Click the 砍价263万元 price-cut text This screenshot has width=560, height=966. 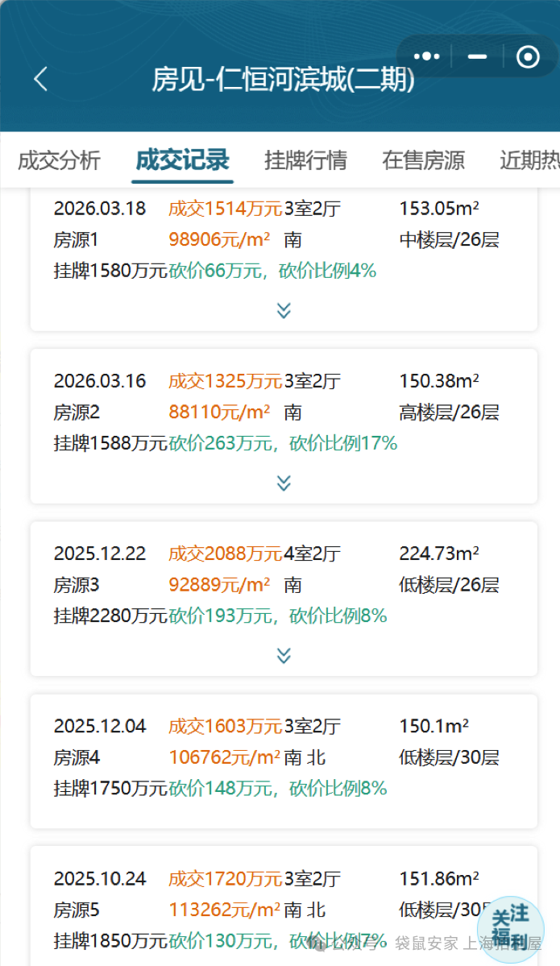click(220, 443)
